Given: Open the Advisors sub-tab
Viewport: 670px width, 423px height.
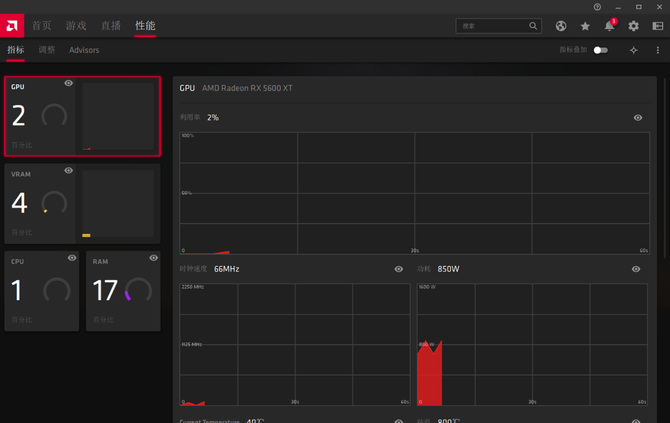Looking at the screenshot, I should (84, 50).
